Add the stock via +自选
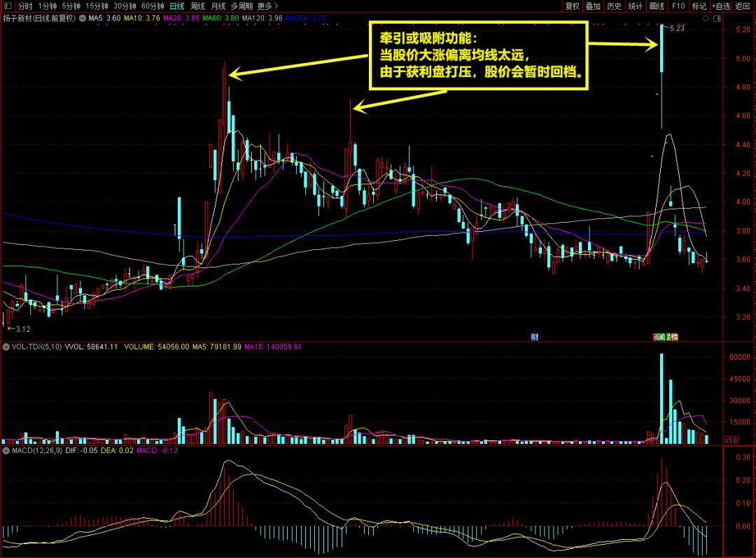The height and width of the screenshot is (558, 756). [721, 6]
